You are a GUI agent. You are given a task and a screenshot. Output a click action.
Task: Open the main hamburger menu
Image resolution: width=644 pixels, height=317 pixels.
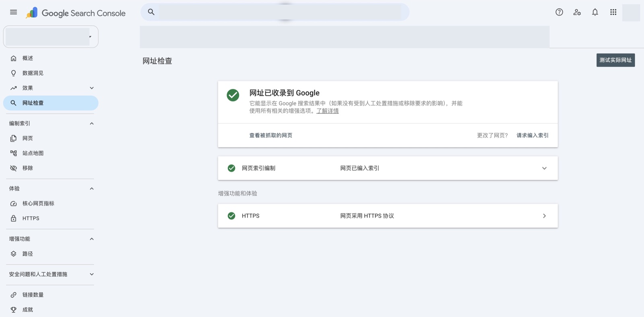(x=13, y=12)
